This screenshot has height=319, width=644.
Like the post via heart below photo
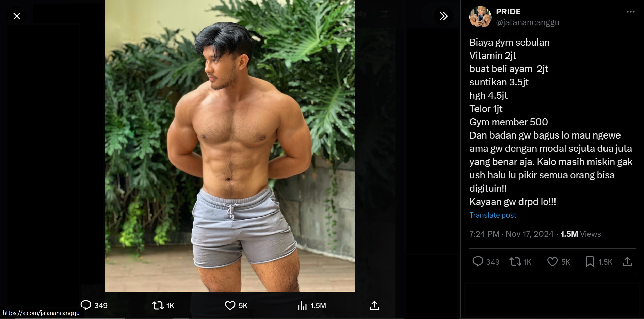(x=230, y=305)
